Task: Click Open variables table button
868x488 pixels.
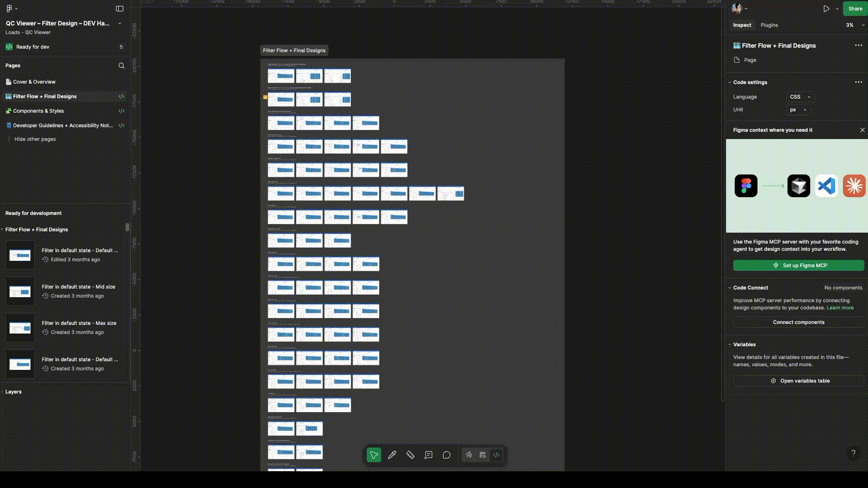Action: coord(799,381)
